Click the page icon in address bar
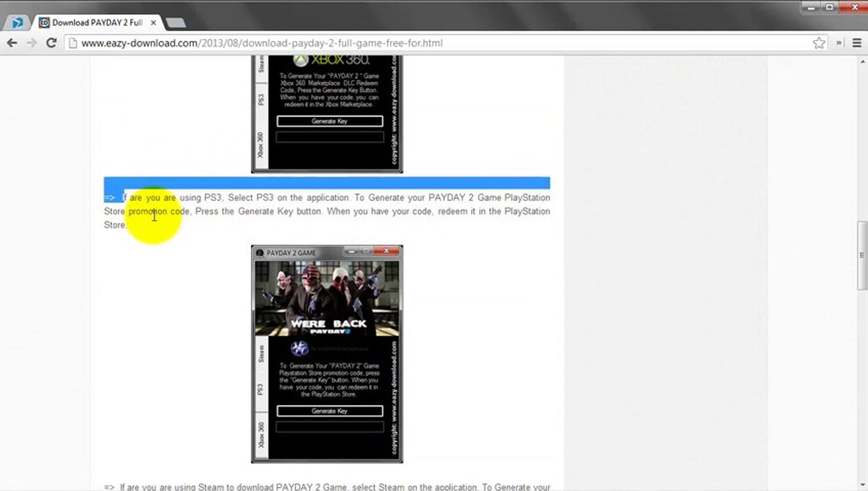The image size is (868, 491). coord(72,43)
